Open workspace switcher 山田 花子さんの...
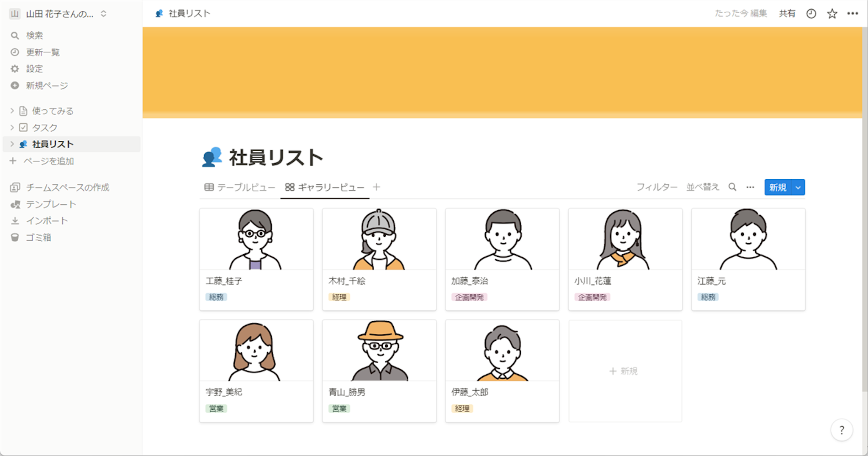The height and width of the screenshot is (456, 868). click(x=59, y=14)
